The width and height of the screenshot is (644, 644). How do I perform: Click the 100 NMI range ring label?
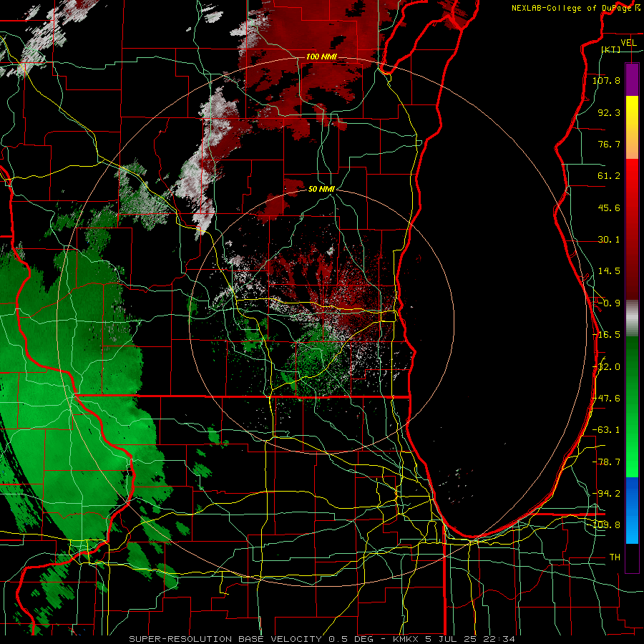coord(321,57)
